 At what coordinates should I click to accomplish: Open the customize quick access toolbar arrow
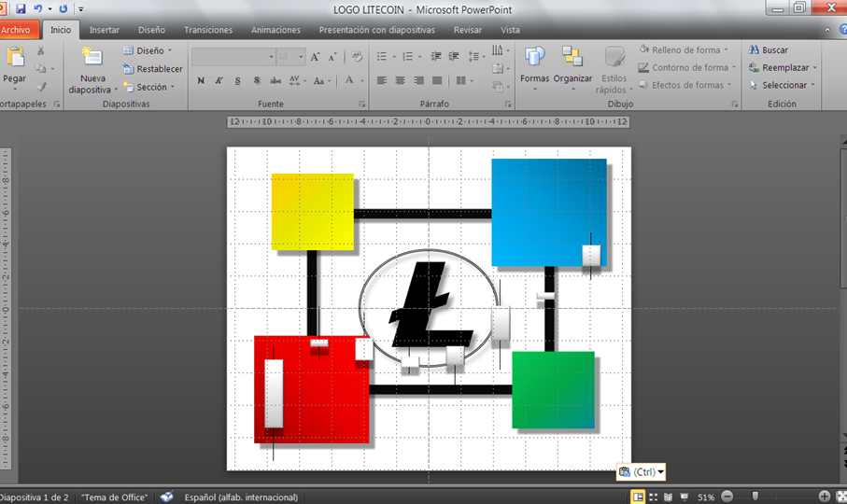(x=81, y=9)
